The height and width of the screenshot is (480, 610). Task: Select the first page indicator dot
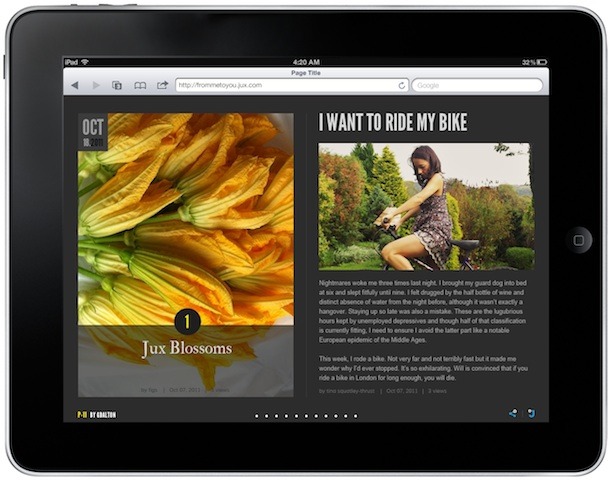[x=257, y=415]
